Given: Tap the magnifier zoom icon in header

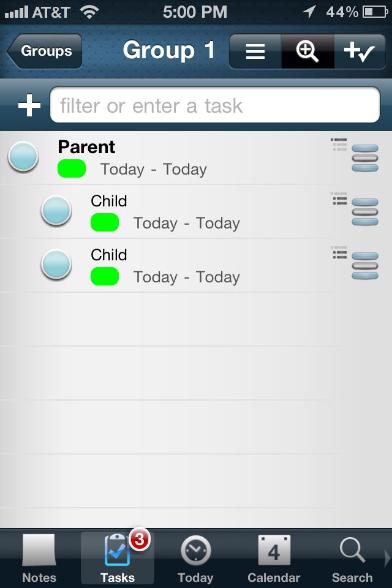Looking at the screenshot, I should click(x=307, y=51).
